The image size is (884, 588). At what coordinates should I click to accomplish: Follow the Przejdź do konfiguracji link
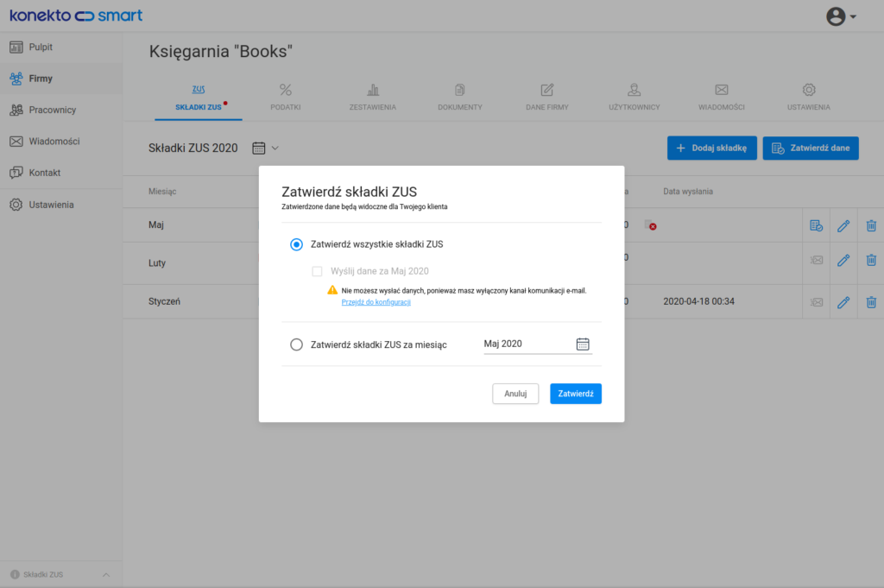(376, 302)
